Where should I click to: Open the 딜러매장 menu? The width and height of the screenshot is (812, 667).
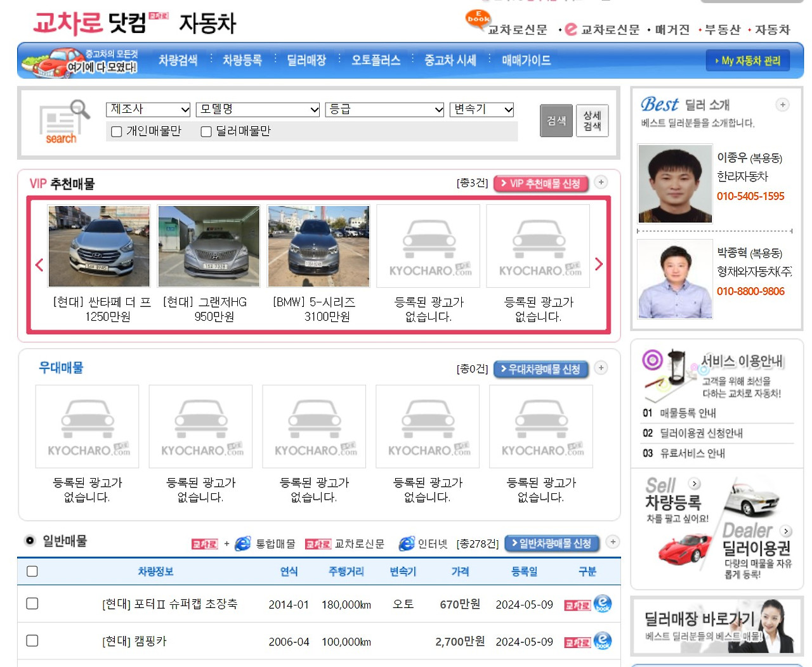[x=306, y=60]
